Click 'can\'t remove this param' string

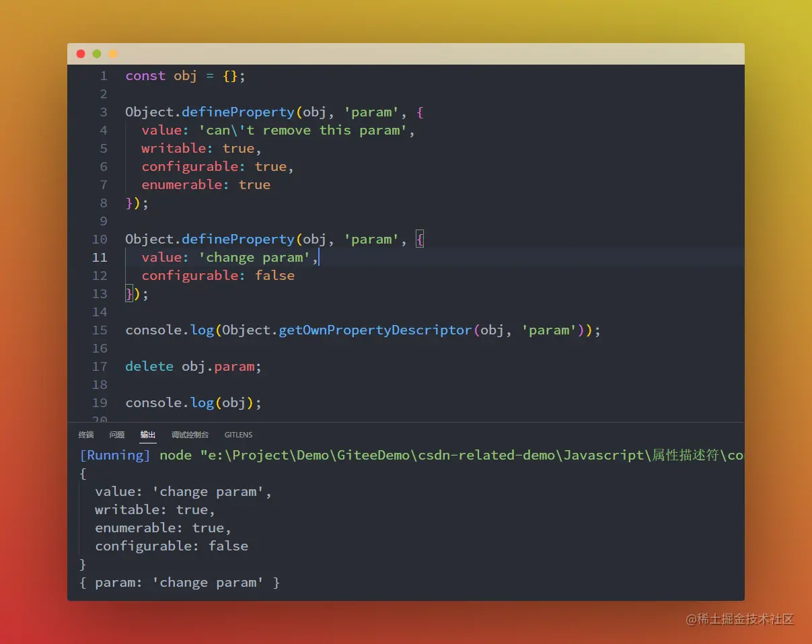point(303,131)
